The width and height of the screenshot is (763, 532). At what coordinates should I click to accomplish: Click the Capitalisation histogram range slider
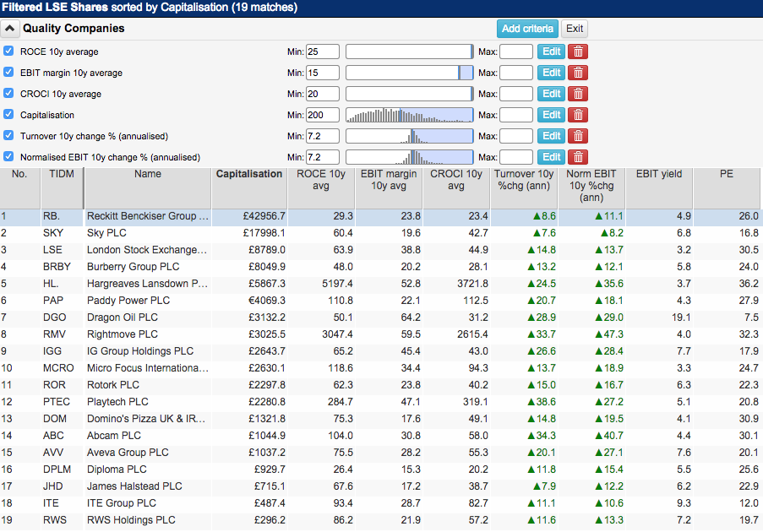pyautogui.click(x=409, y=115)
